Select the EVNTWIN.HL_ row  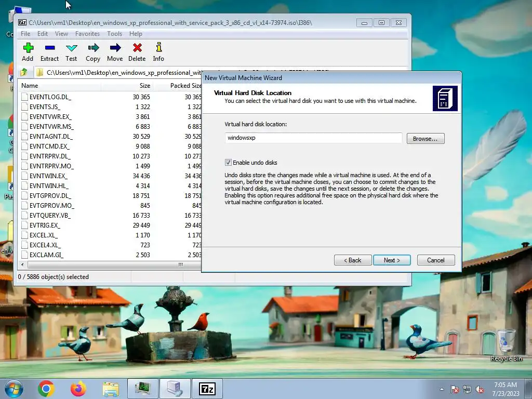(x=110, y=185)
